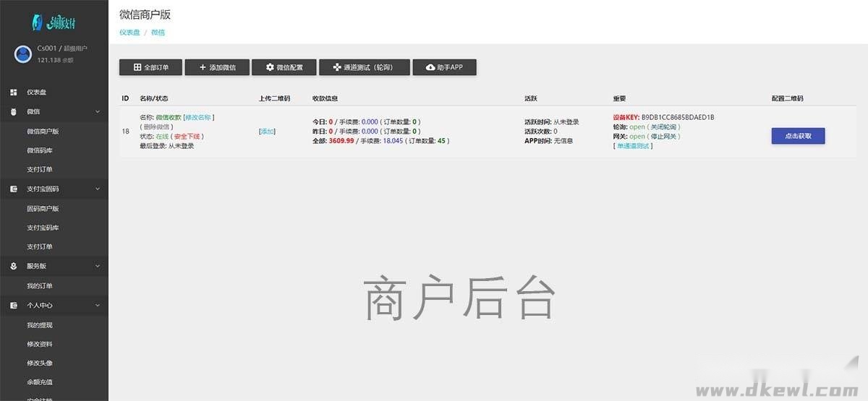The width and height of the screenshot is (868, 401).
Task: Click the site logo at top left
Action: [54, 22]
